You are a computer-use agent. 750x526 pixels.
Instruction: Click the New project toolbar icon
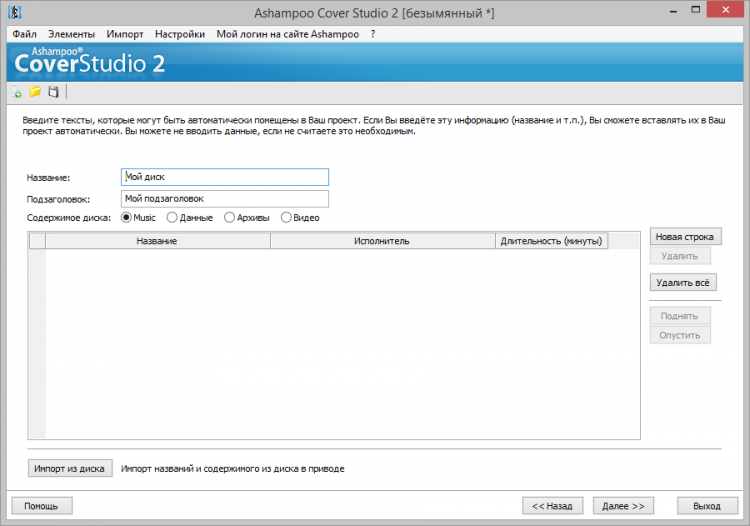pyautogui.click(x=16, y=92)
